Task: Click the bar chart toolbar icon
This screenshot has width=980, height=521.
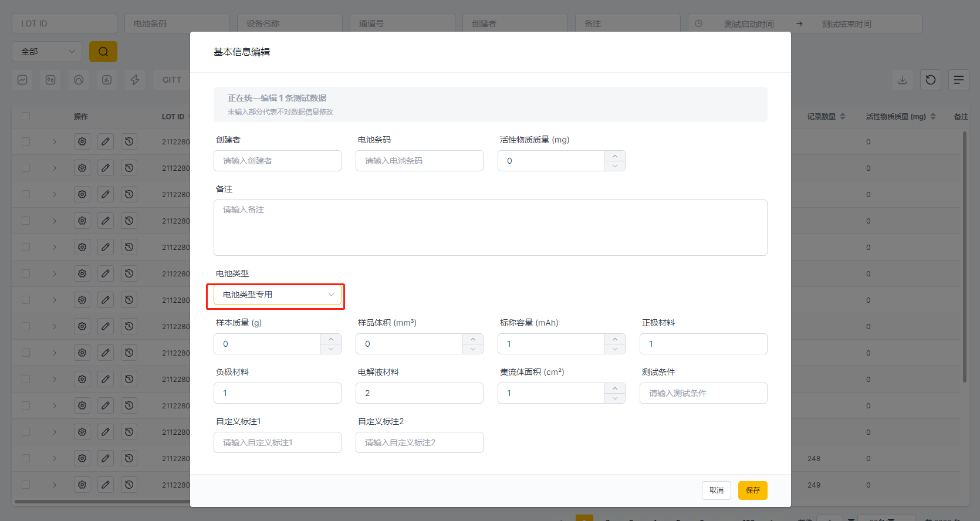Action: [107, 80]
